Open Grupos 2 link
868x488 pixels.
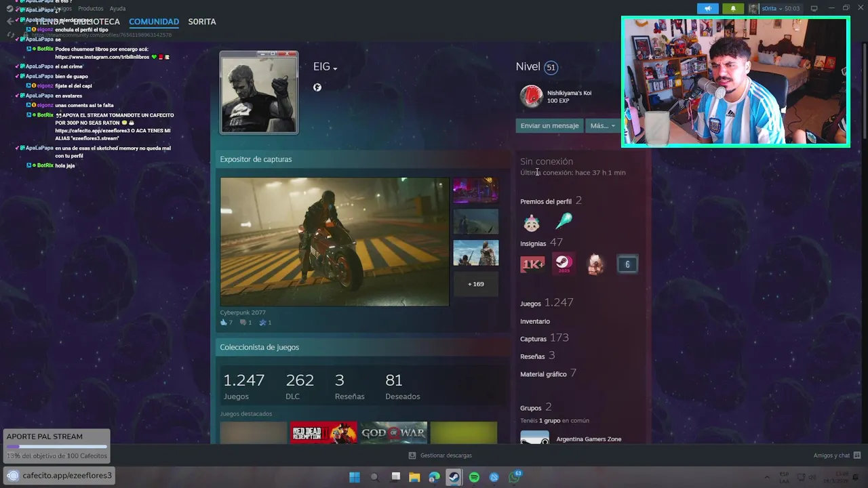(x=536, y=407)
